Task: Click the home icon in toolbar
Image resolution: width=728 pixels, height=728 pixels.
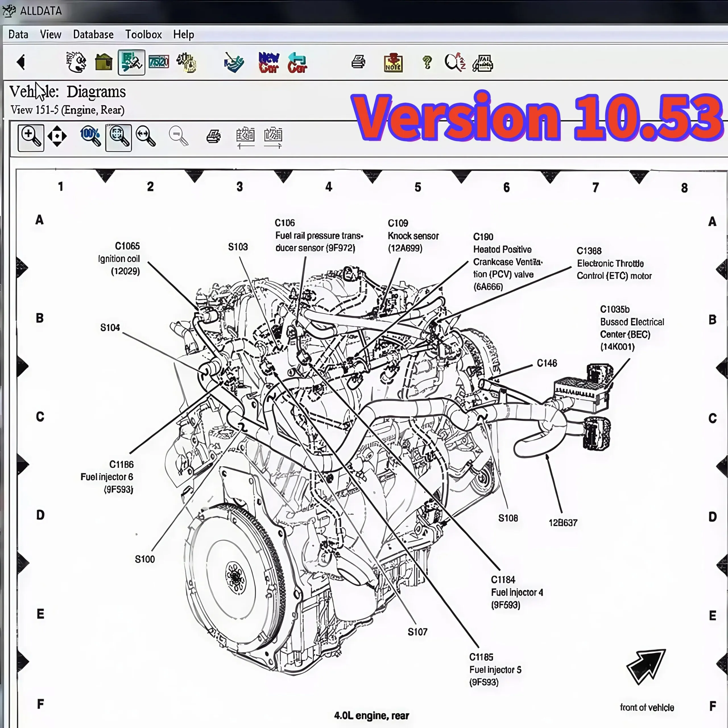Action: coord(104,62)
